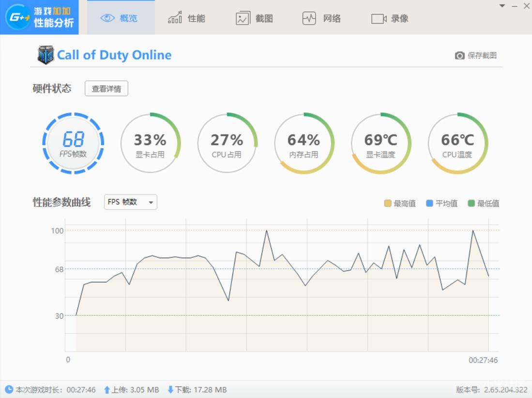Click the camera icon beside 保存截图
The height and width of the screenshot is (398, 532).
460,55
